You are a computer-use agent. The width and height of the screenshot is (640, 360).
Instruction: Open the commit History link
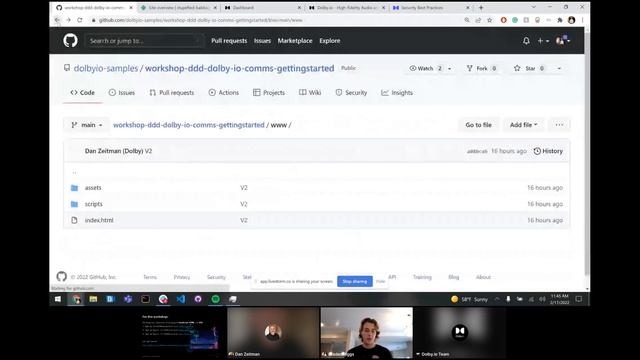pos(548,151)
